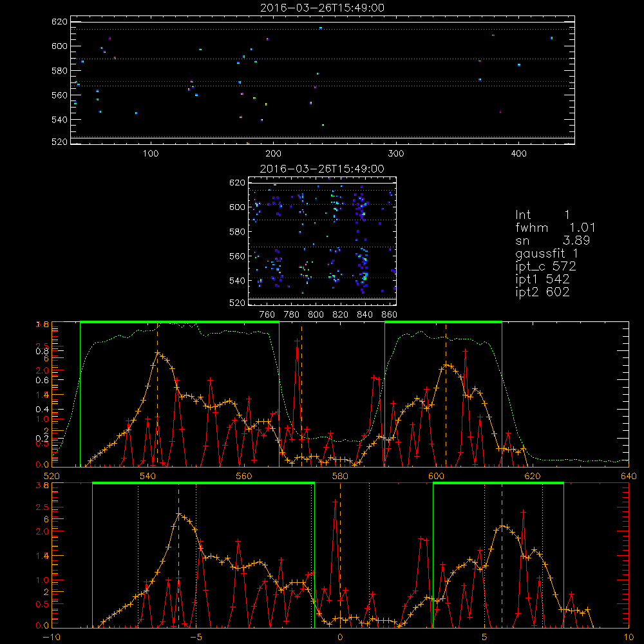Click the '760' x-axis label of the middle plot
This screenshot has height=644, width=644.
point(267,315)
